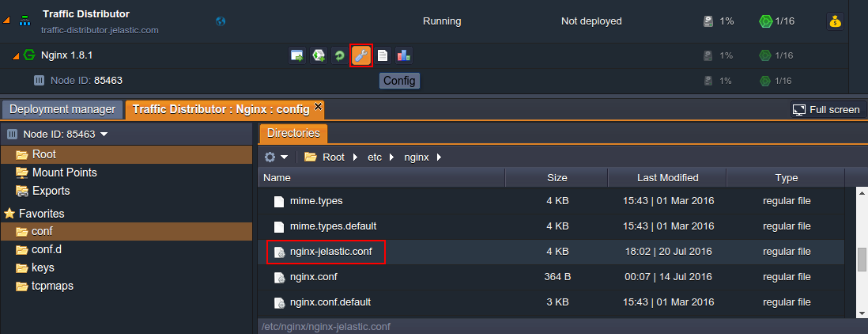Select the Directories tab
This screenshot has width=868, height=334.
click(x=293, y=134)
